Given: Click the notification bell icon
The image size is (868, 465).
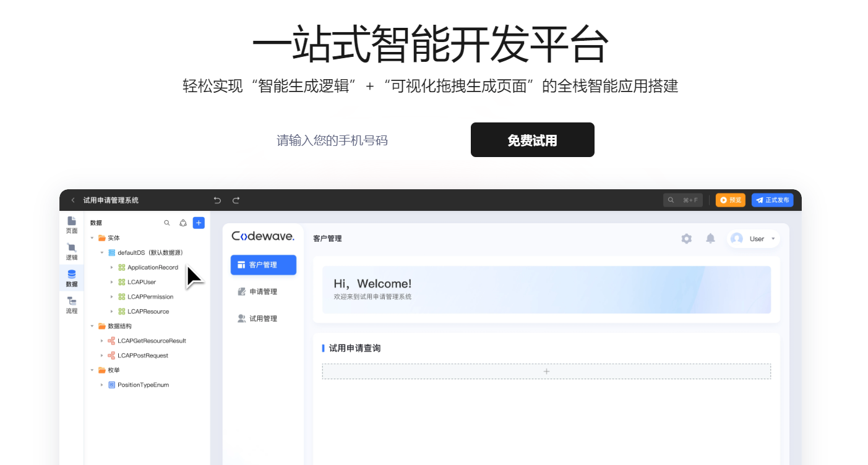Looking at the screenshot, I should point(710,239).
